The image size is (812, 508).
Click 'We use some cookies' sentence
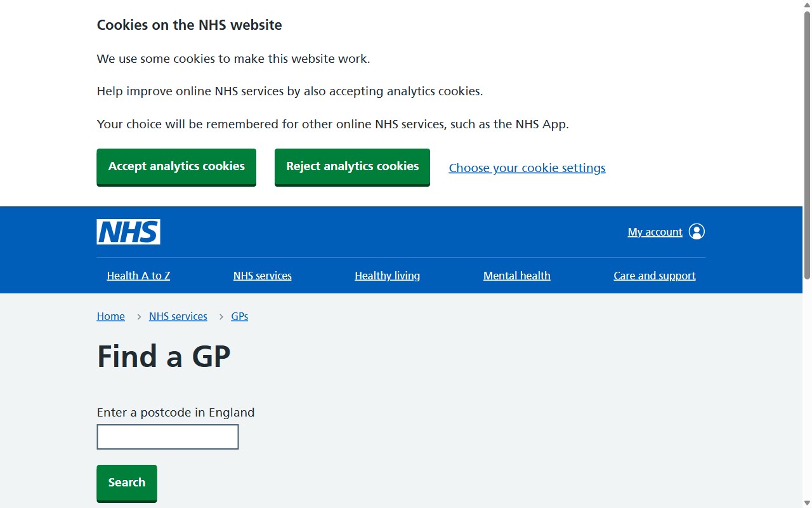coord(233,59)
